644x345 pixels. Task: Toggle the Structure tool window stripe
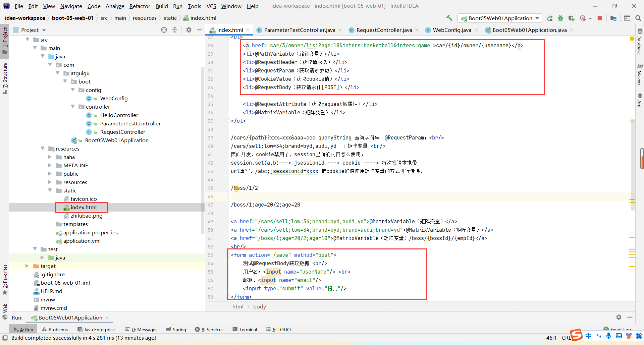point(5,78)
